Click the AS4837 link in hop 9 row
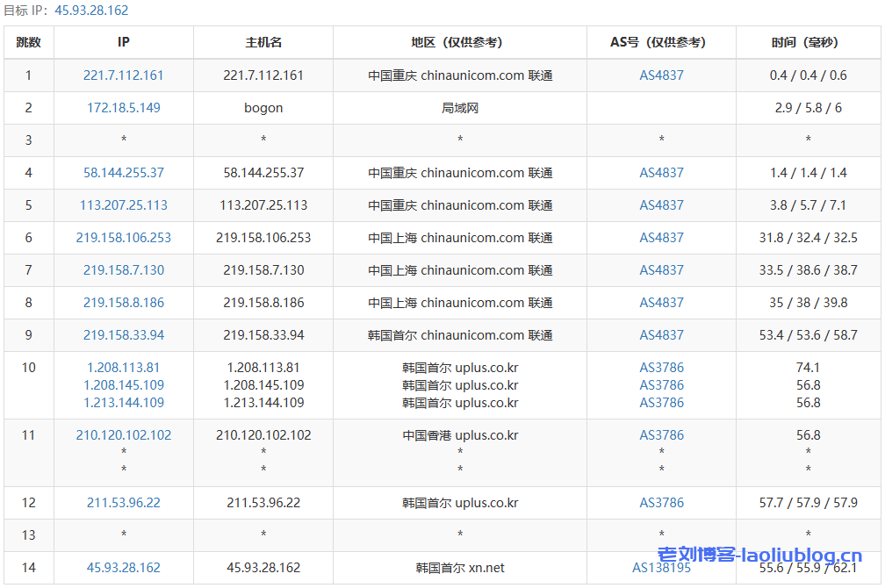This screenshot has height=588, width=885. [x=661, y=335]
